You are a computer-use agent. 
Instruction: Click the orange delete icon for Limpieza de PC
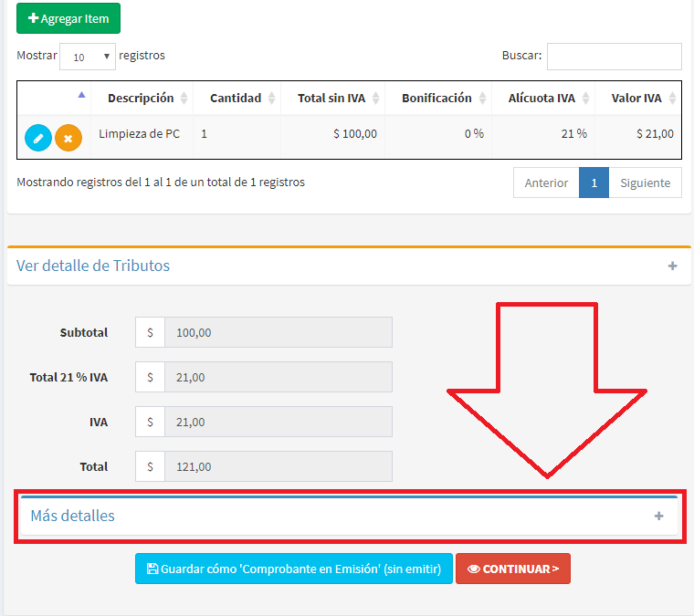[x=68, y=138]
